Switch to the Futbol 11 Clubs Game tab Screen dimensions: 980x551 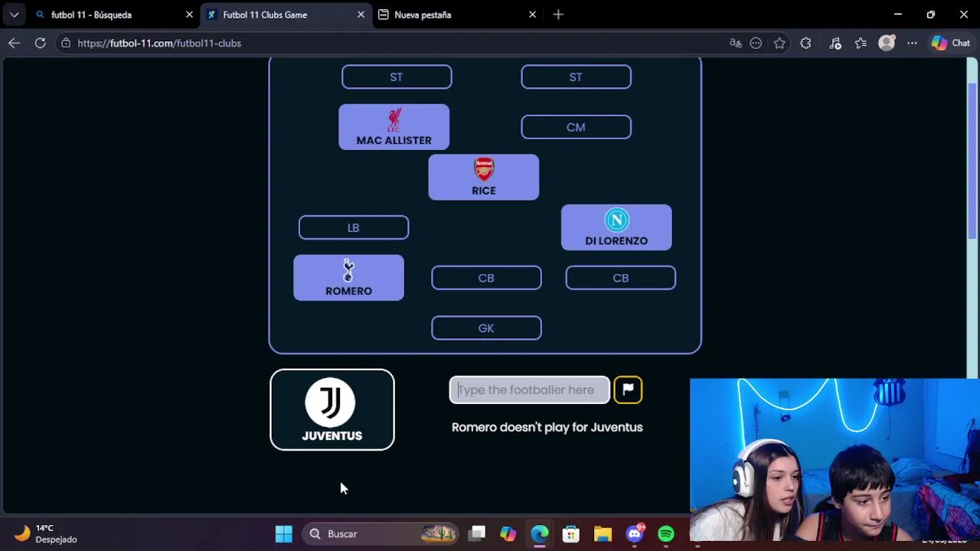(286, 15)
